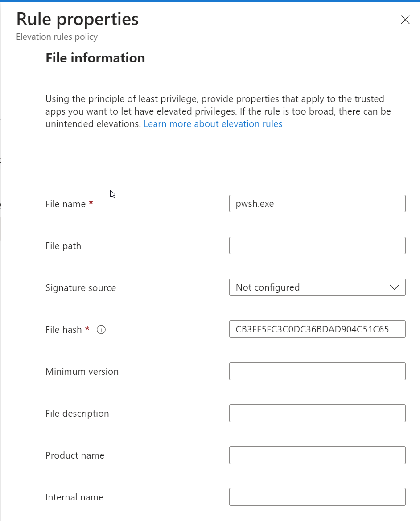Focus the Minimum version input

(317, 371)
